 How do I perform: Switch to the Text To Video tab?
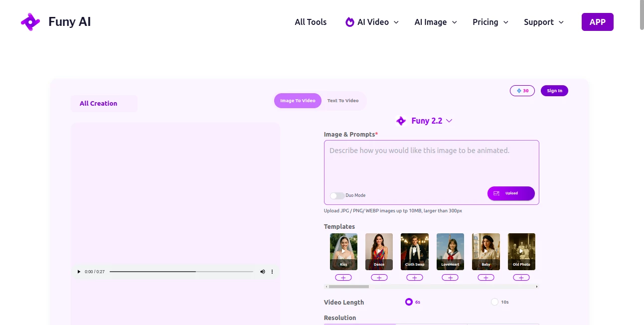point(343,100)
